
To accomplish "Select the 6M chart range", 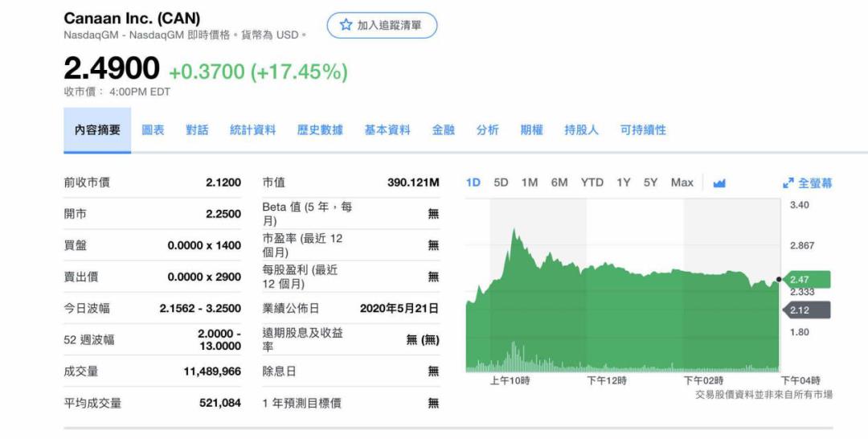I will coord(559,183).
